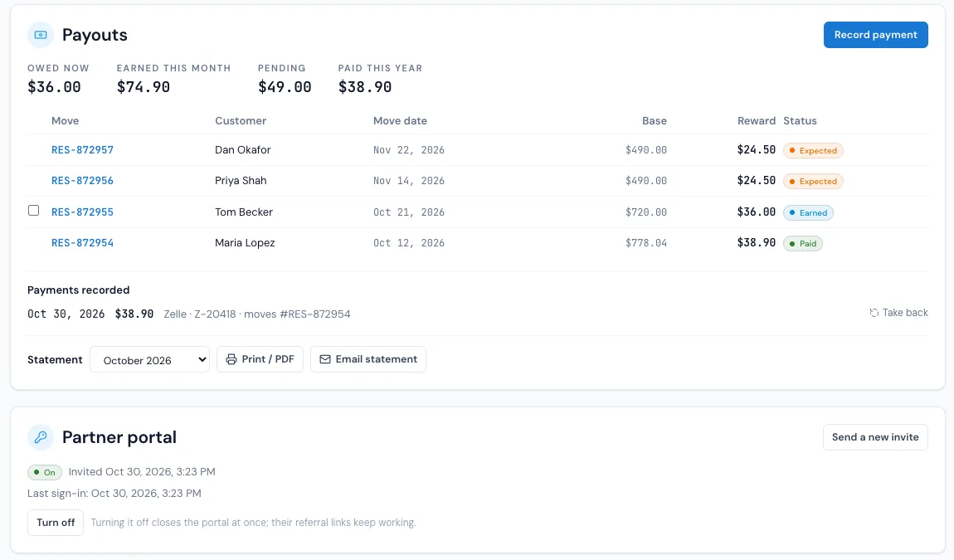Click the Partner portal key icon

pyautogui.click(x=41, y=437)
